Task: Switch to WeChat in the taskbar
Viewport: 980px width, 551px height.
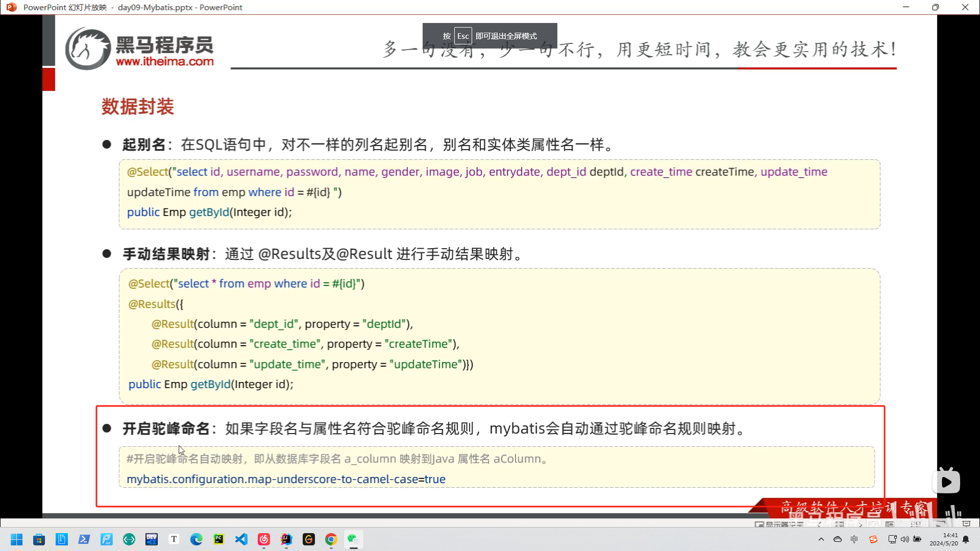Action: pos(353,539)
